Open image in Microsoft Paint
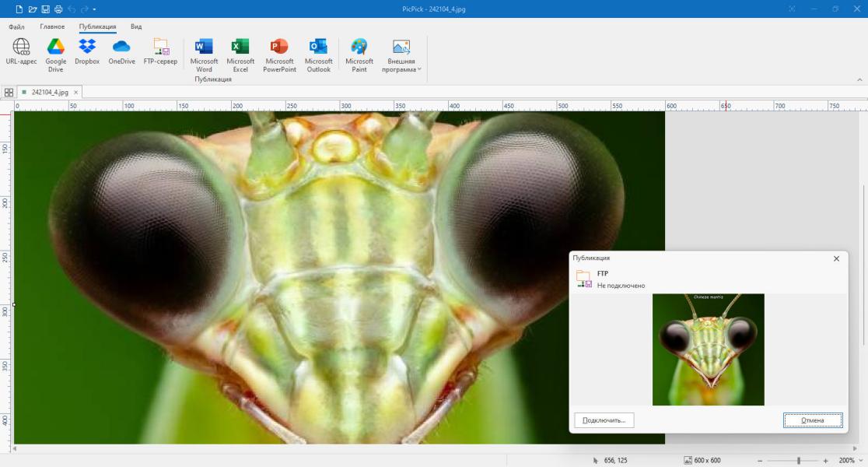The width and height of the screenshot is (868, 467). pos(359,55)
